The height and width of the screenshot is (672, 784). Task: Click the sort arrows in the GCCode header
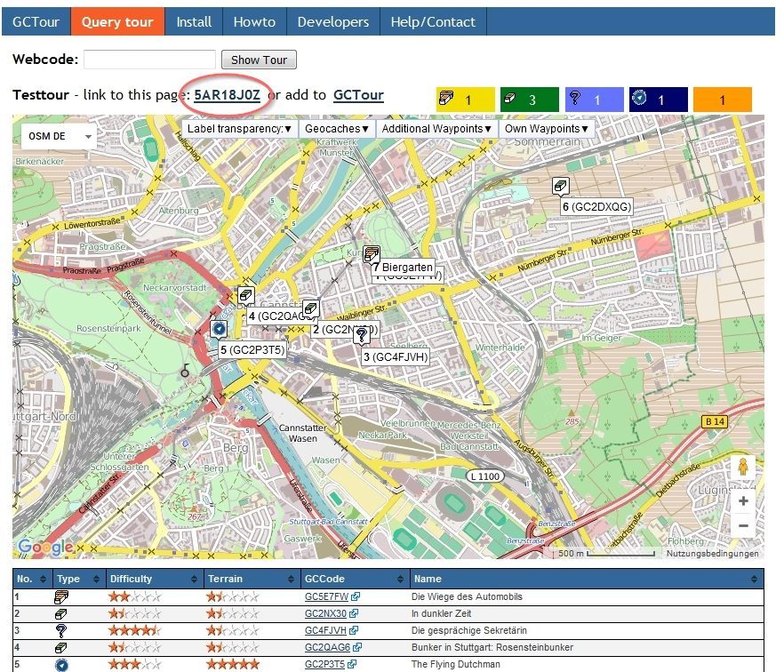(x=400, y=579)
